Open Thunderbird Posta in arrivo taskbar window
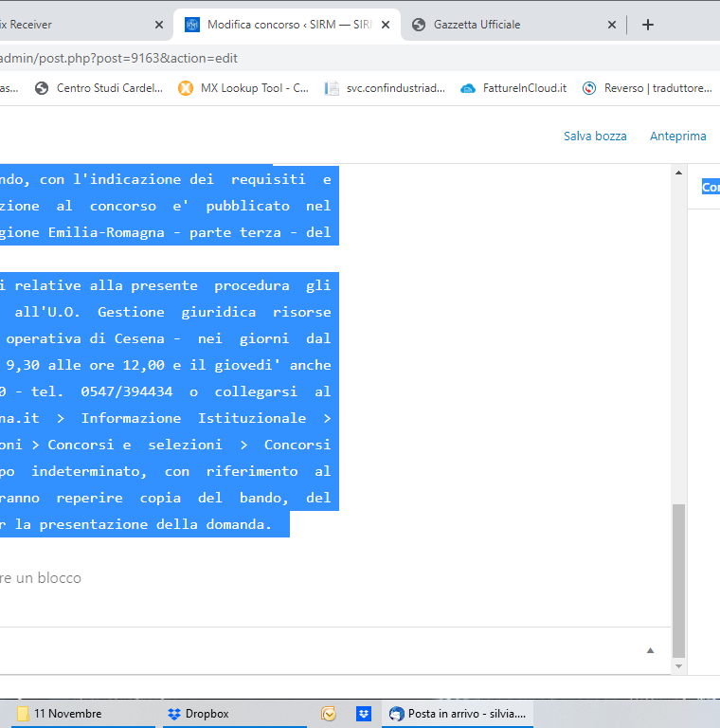The image size is (720, 728). (x=460, y=714)
